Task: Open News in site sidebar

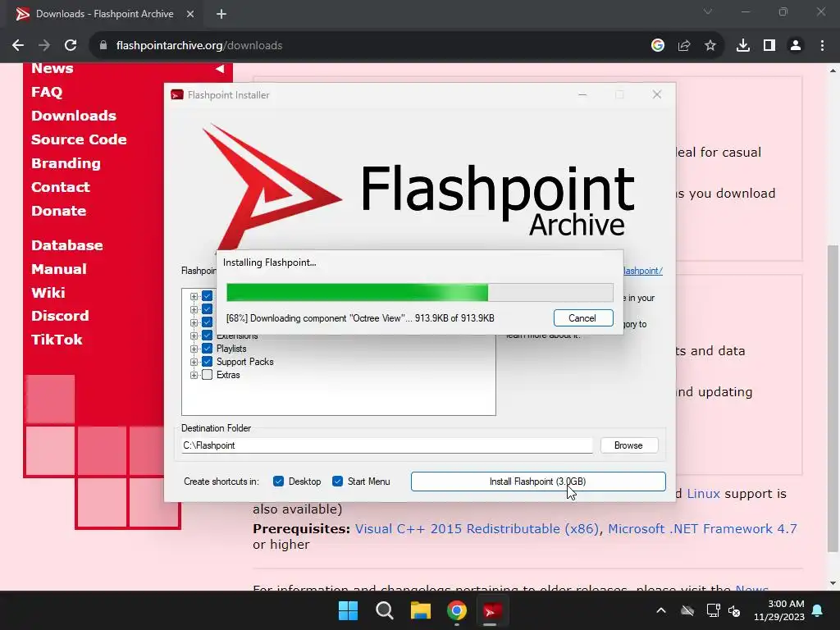Action: coord(52,69)
